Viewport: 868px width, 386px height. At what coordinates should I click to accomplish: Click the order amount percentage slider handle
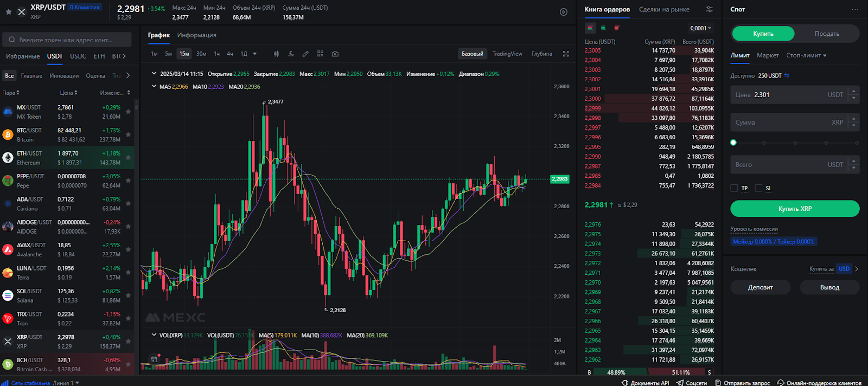coord(733,143)
